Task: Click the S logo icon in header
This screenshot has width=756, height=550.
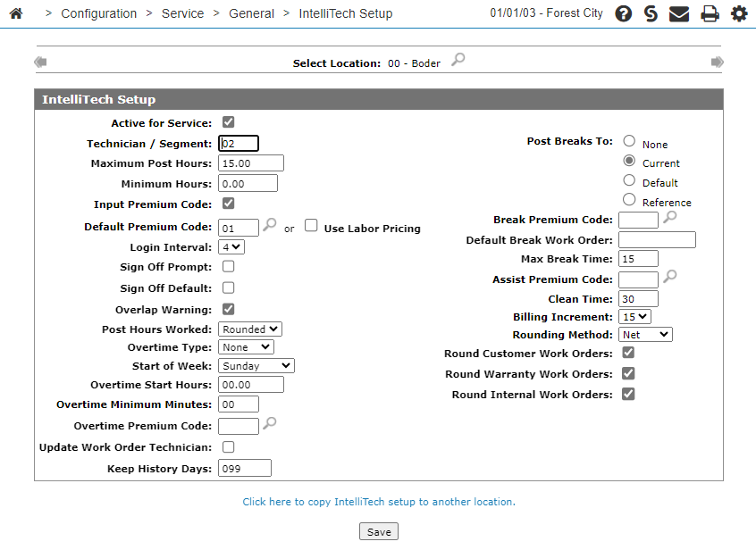Action: pos(651,13)
